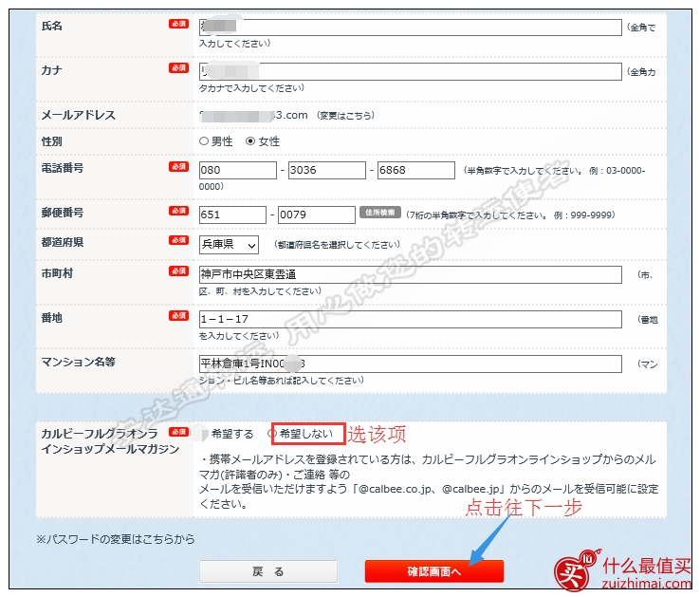
Task: Click the メールアドレス label text
Action: pos(78,115)
